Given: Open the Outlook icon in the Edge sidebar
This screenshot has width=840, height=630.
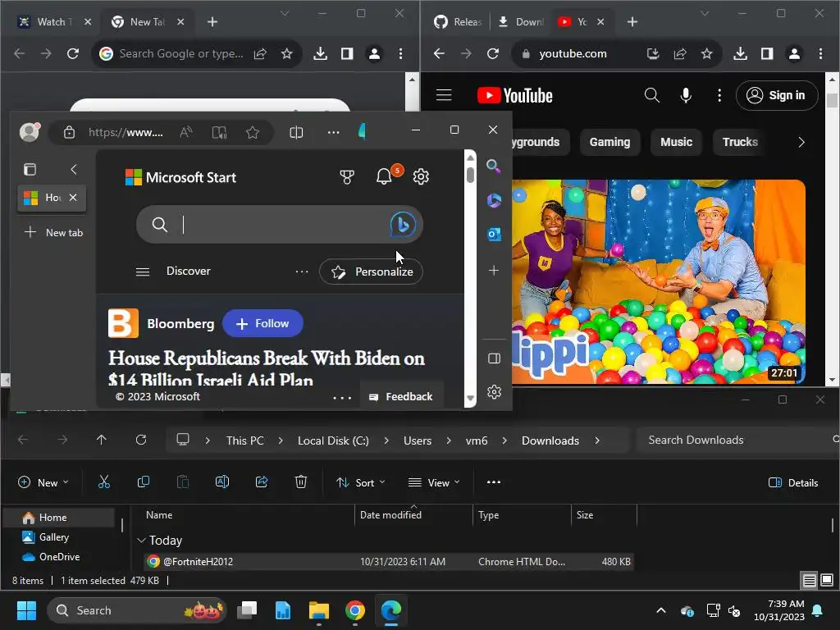Looking at the screenshot, I should click(x=494, y=234).
